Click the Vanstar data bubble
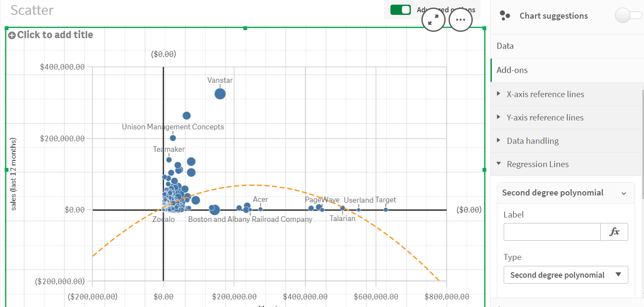The width and height of the screenshot is (644, 307). (x=220, y=94)
